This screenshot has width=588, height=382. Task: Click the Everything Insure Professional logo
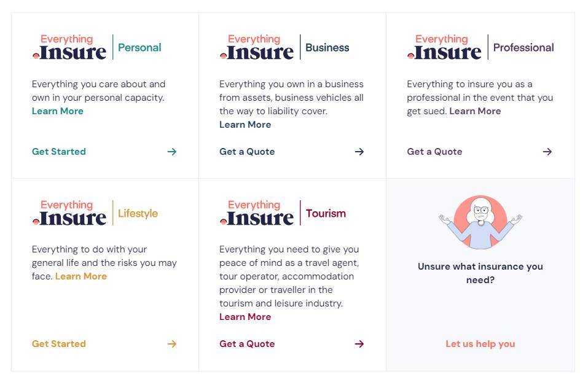click(x=480, y=47)
